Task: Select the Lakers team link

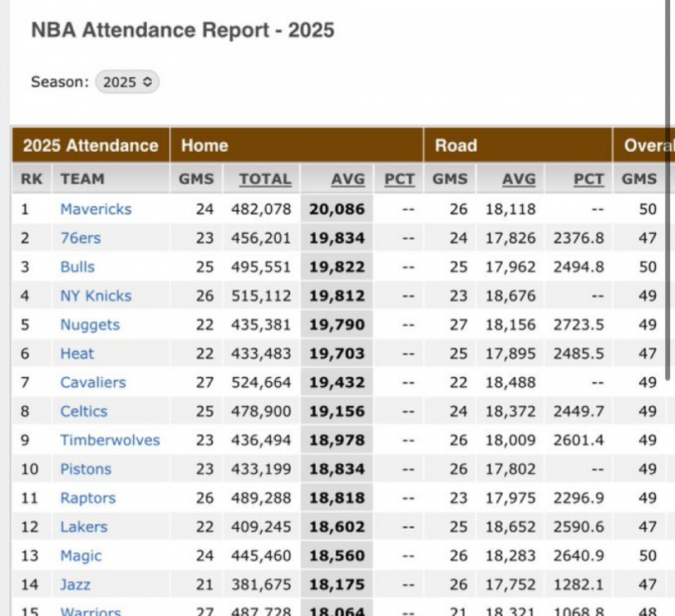Action: click(84, 527)
